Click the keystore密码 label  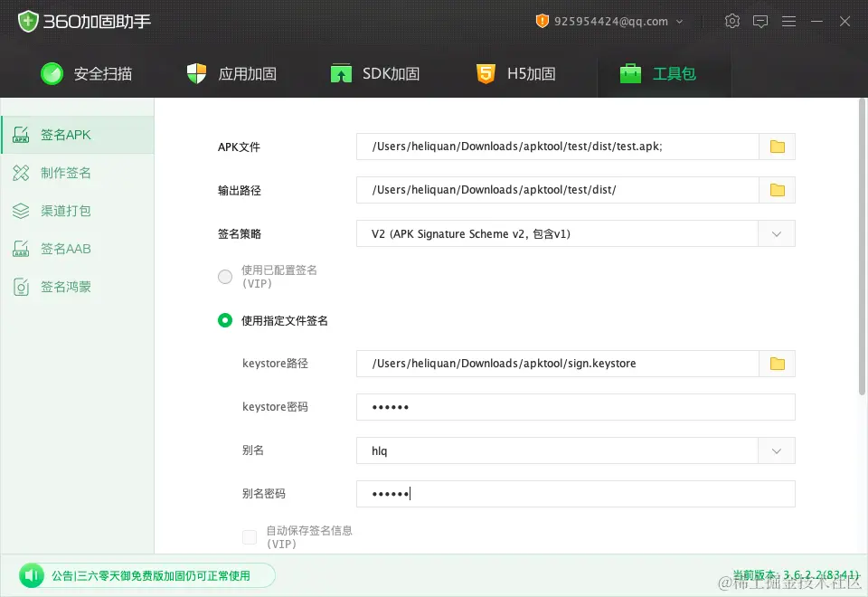[275, 407]
